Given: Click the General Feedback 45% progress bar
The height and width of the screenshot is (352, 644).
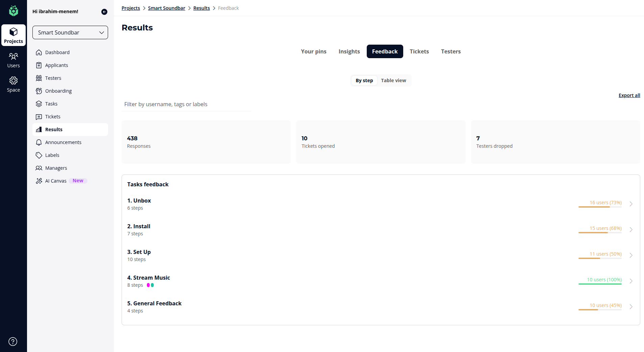Looking at the screenshot, I should [x=600, y=310].
